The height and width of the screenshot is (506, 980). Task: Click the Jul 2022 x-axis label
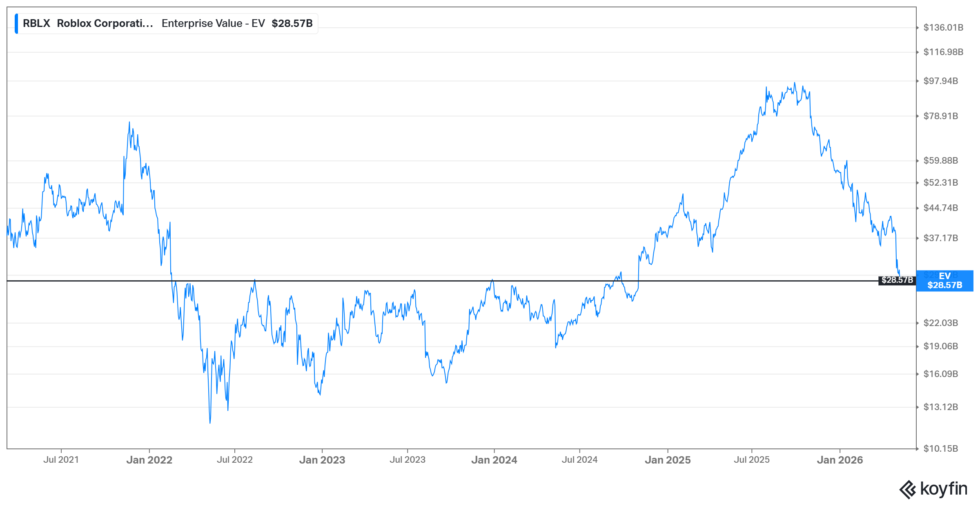[235, 459]
